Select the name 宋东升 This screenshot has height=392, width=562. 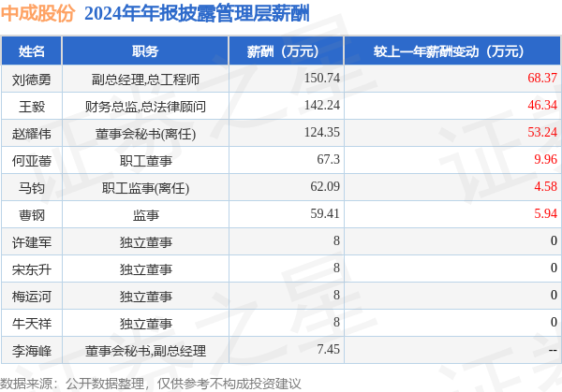click(x=32, y=270)
